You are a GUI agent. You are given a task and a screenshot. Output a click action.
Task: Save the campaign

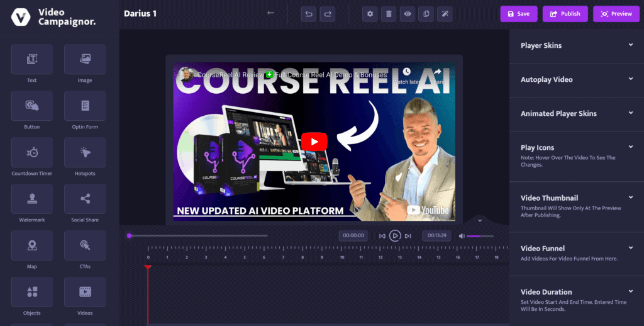tap(519, 14)
